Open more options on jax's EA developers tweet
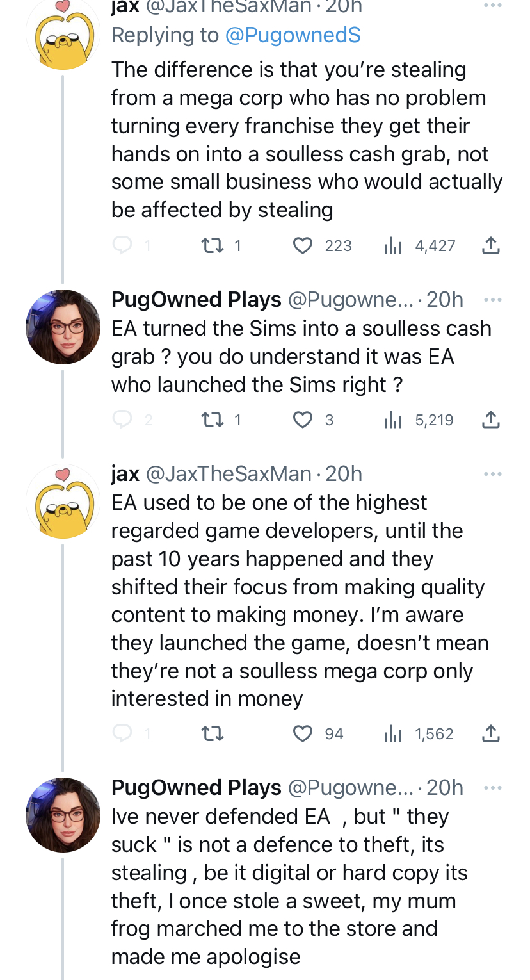Image resolution: width=530 pixels, height=980 pixels. click(x=492, y=474)
